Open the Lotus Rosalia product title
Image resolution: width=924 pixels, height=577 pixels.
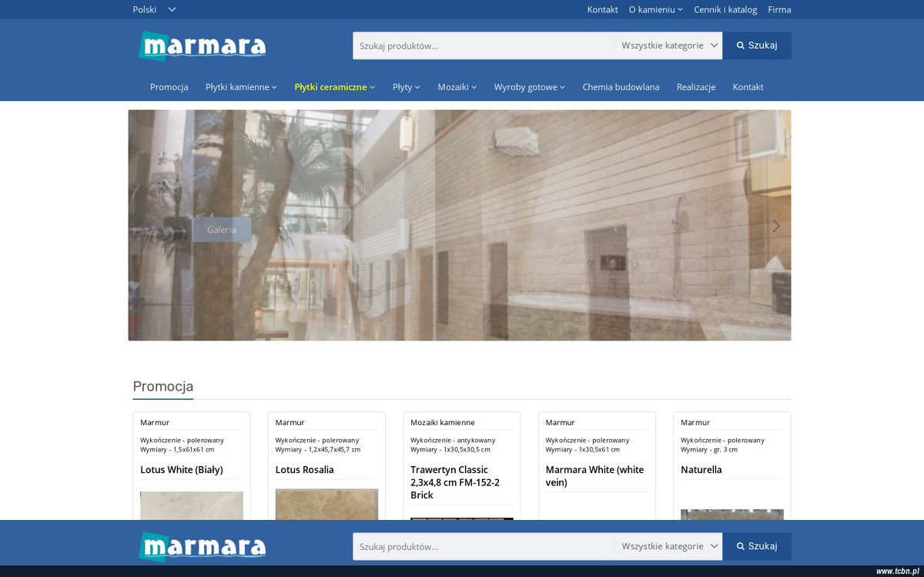[x=305, y=470]
